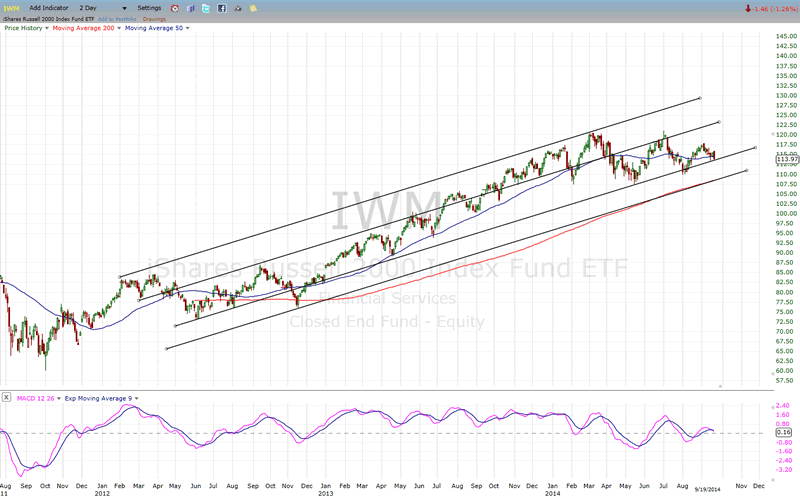
Task: Expand Exp Moving Average 9 dropdown
Action: (x=136, y=398)
